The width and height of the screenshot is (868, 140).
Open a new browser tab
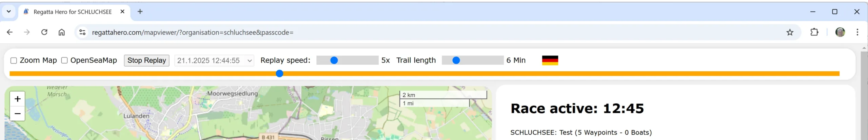click(140, 11)
